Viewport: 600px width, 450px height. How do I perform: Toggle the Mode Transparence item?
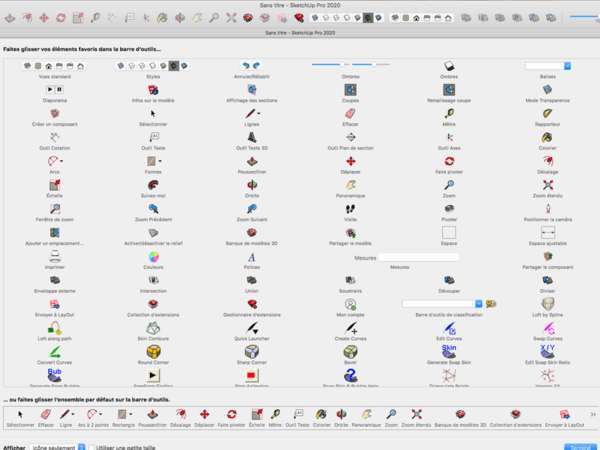click(x=547, y=90)
